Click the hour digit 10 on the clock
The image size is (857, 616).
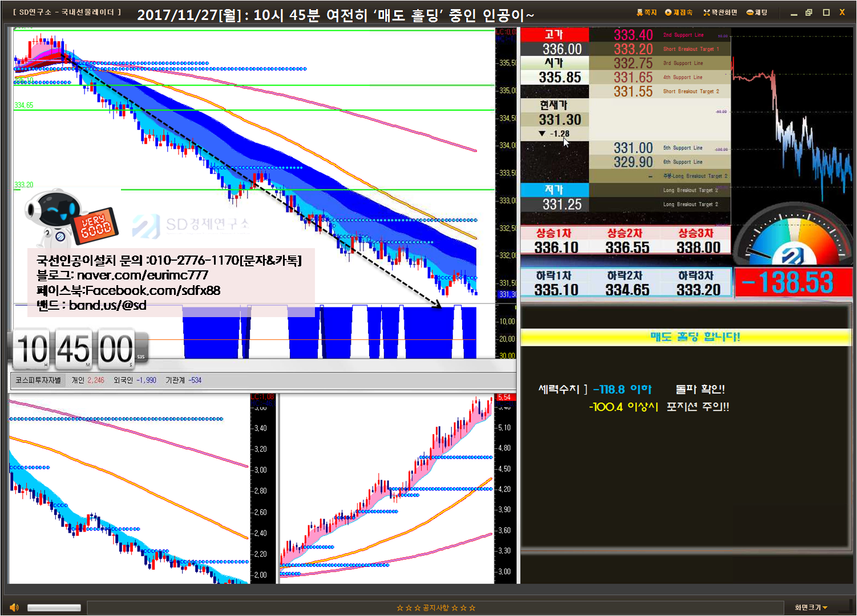(32, 348)
